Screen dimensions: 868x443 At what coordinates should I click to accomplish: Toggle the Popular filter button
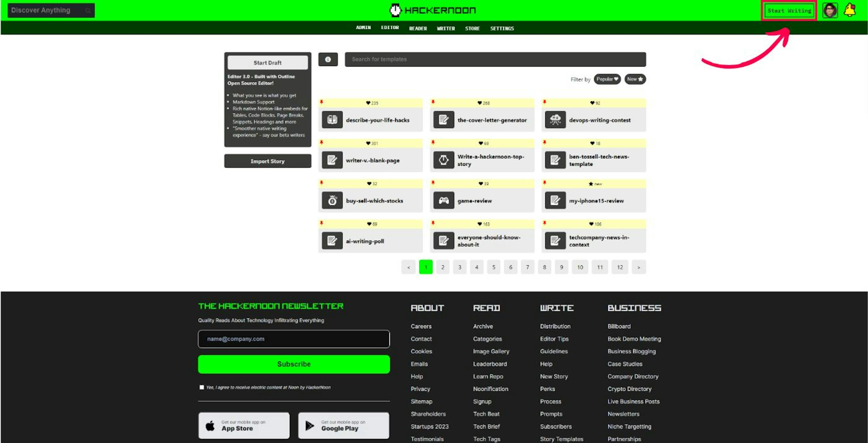coord(606,79)
